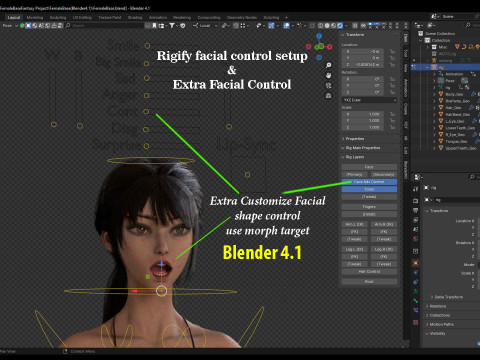
Task: Switch to Animation workspace tab
Action: pos(158,17)
